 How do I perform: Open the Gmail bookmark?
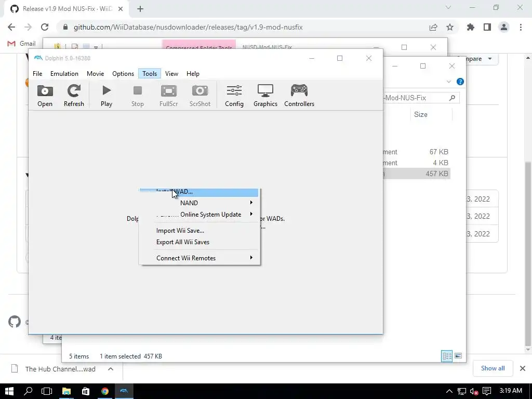[x=22, y=44]
